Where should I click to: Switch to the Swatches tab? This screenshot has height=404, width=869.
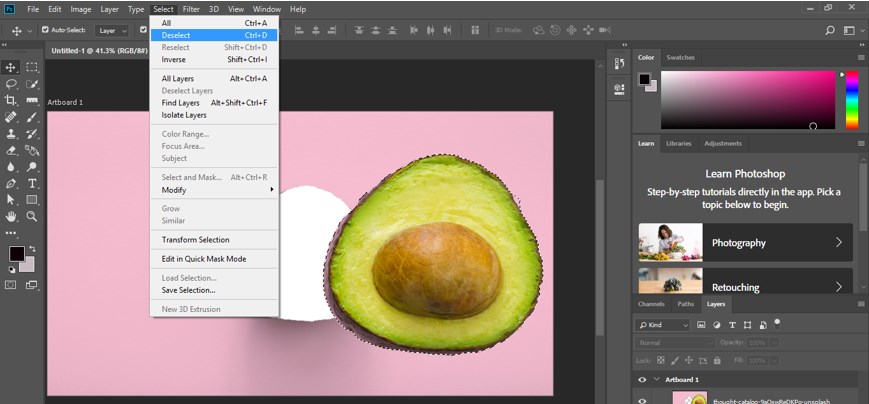680,58
